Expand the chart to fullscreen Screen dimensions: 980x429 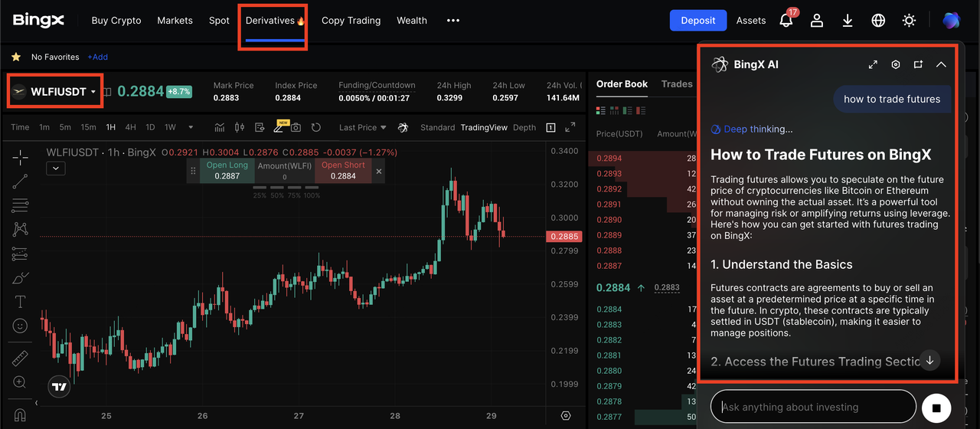click(570, 127)
